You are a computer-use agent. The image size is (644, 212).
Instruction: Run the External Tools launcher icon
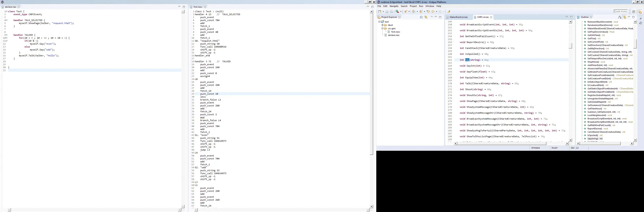click(x=397, y=12)
